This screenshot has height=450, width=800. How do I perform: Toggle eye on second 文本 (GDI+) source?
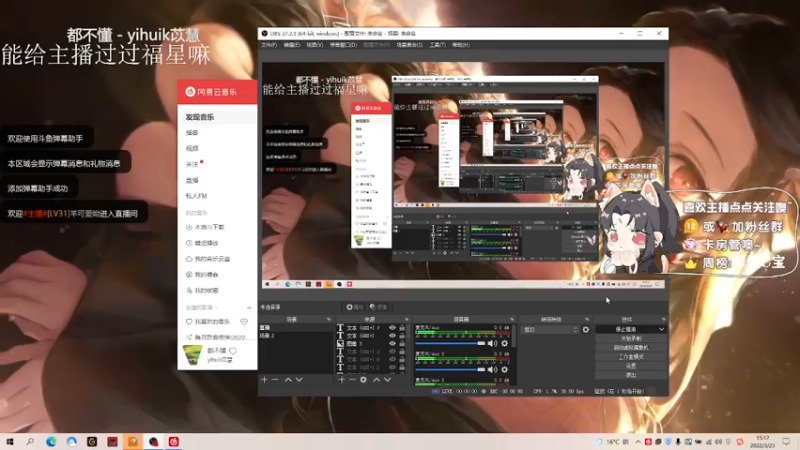(x=392, y=336)
